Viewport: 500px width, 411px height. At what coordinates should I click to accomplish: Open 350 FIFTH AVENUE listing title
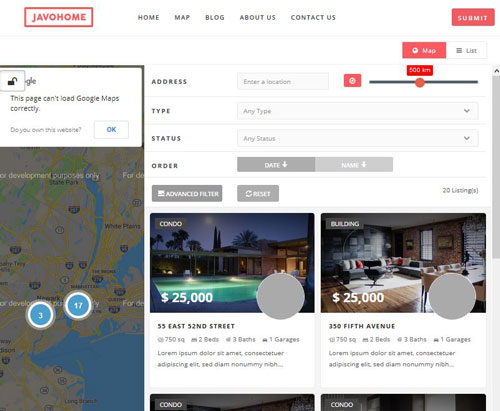point(362,326)
